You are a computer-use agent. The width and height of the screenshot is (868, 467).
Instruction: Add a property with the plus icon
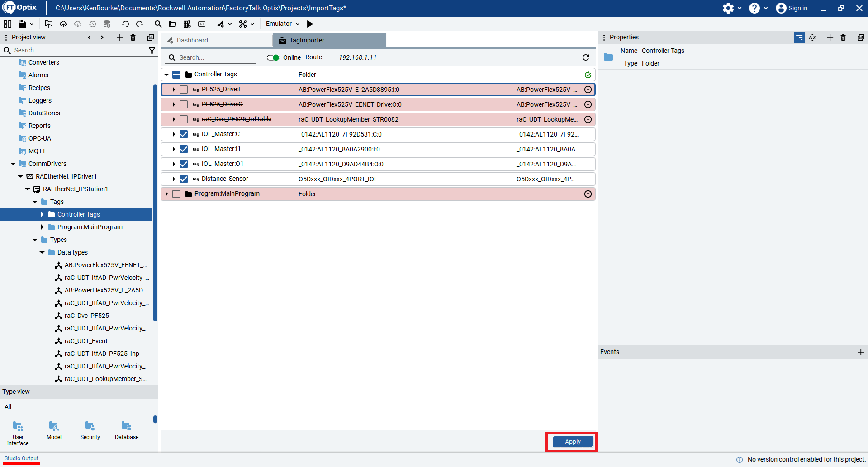click(x=830, y=38)
